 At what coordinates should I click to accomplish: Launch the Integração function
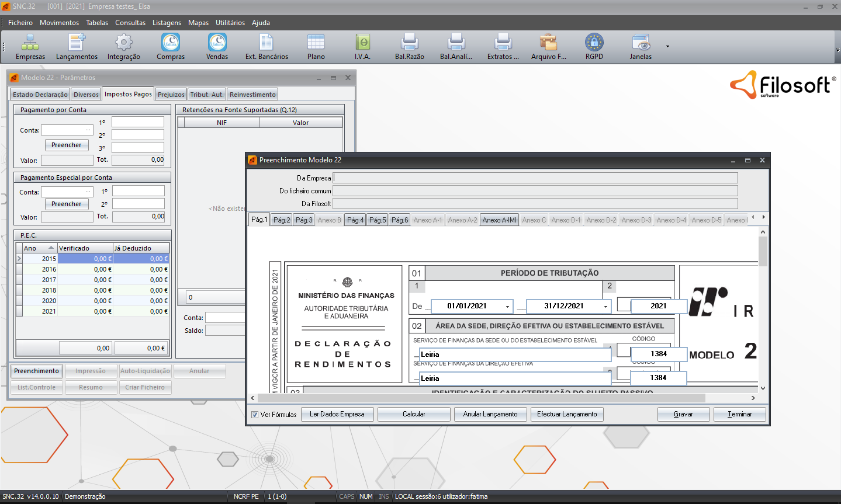(x=123, y=47)
